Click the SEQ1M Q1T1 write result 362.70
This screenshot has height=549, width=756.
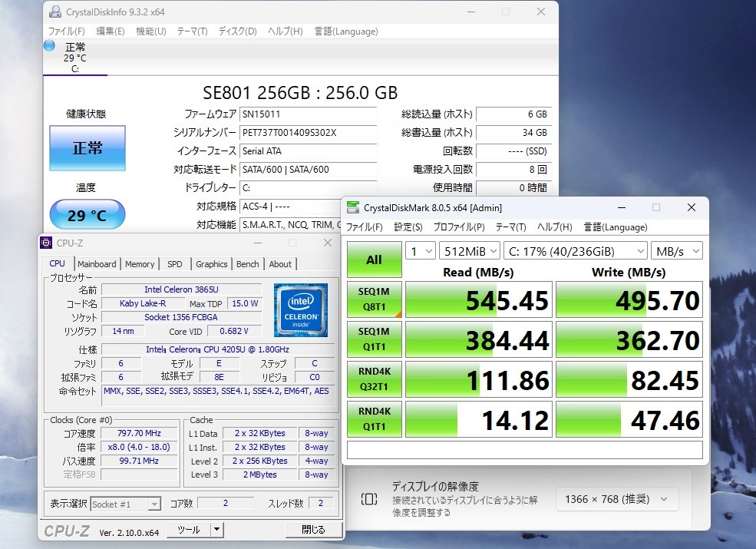coord(629,339)
